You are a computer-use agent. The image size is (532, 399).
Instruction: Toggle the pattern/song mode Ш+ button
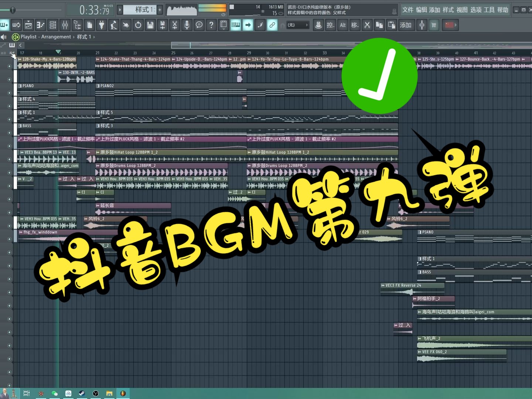pyautogui.click(x=4, y=25)
